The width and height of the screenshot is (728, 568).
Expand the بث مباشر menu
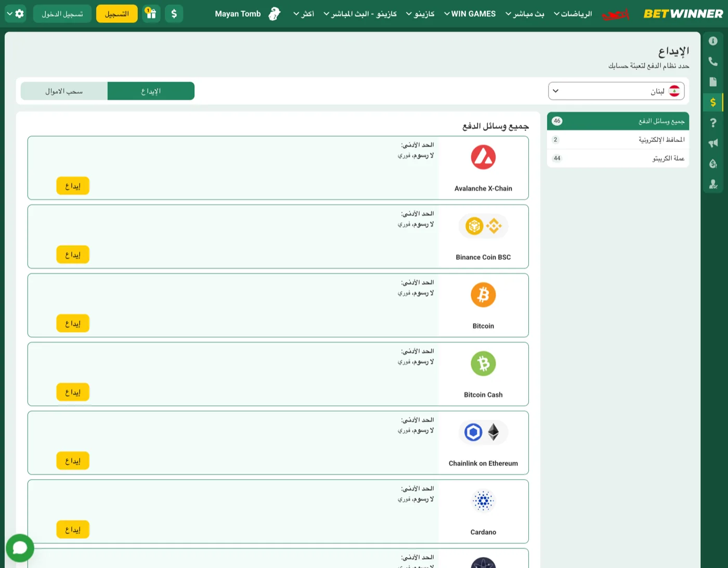coord(525,14)
